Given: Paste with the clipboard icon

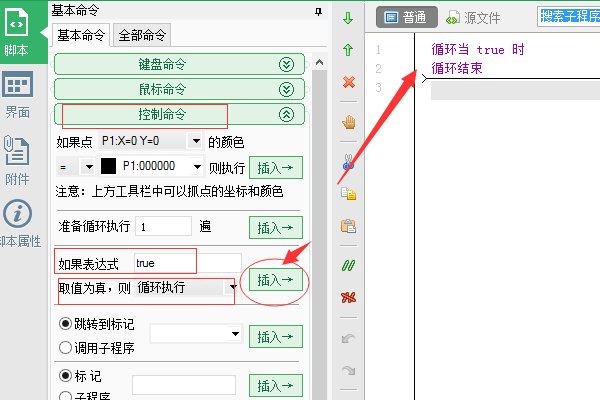Looking at the screenshot, I should (348, 225).
